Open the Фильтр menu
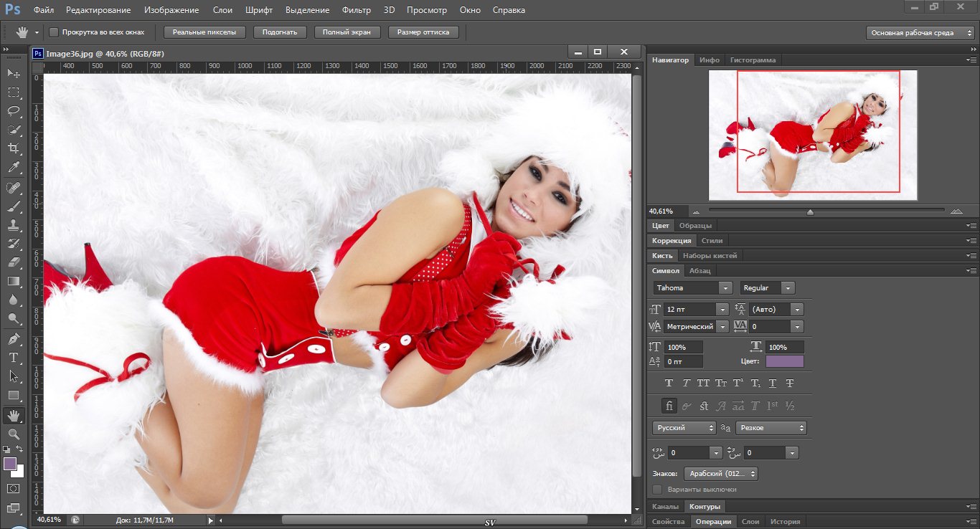This screenshot has height=529, width=980. pos(357,10)
